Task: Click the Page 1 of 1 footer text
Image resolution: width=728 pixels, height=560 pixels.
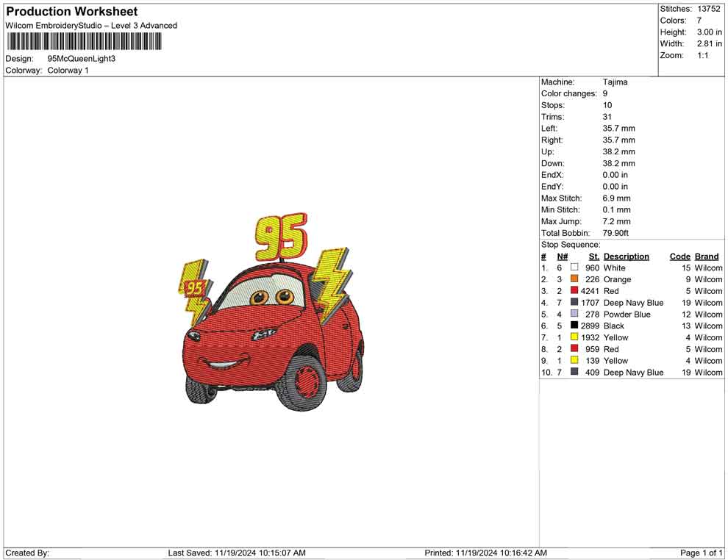Action: click(701, 553)
